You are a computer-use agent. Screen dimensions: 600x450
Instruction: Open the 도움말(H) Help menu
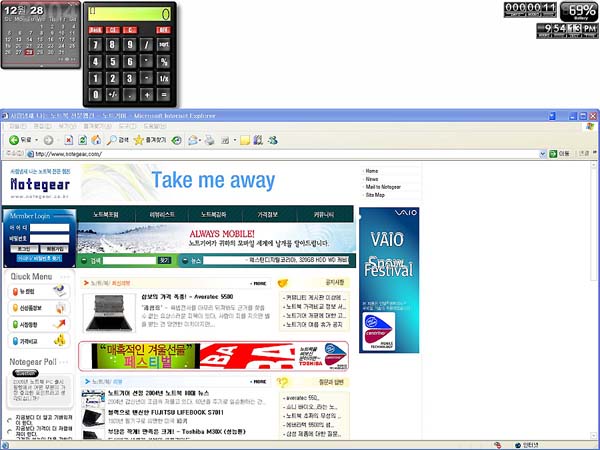click(155, 126)
